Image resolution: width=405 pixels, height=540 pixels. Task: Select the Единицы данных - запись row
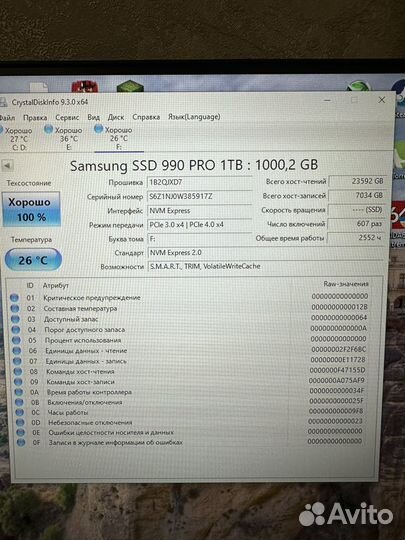189,361
